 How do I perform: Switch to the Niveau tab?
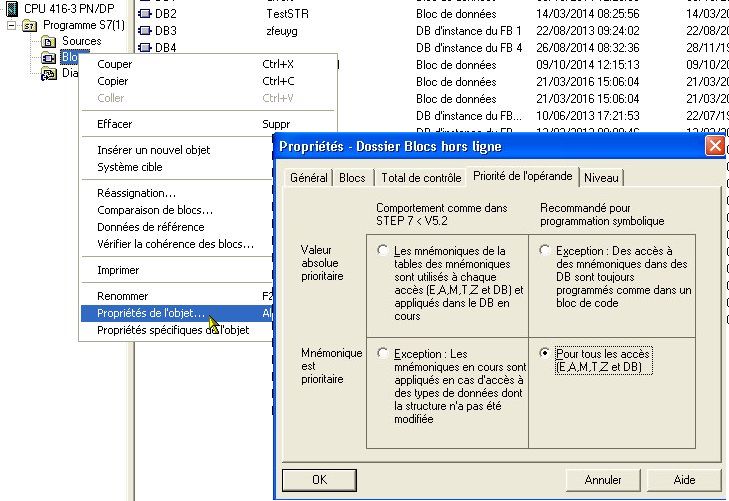click(x=601, y=177)
